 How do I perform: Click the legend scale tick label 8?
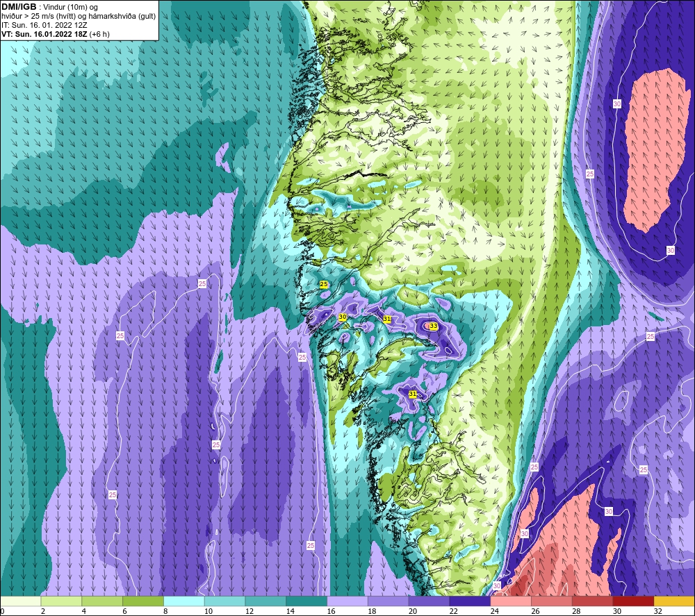(x=166, y=611)
